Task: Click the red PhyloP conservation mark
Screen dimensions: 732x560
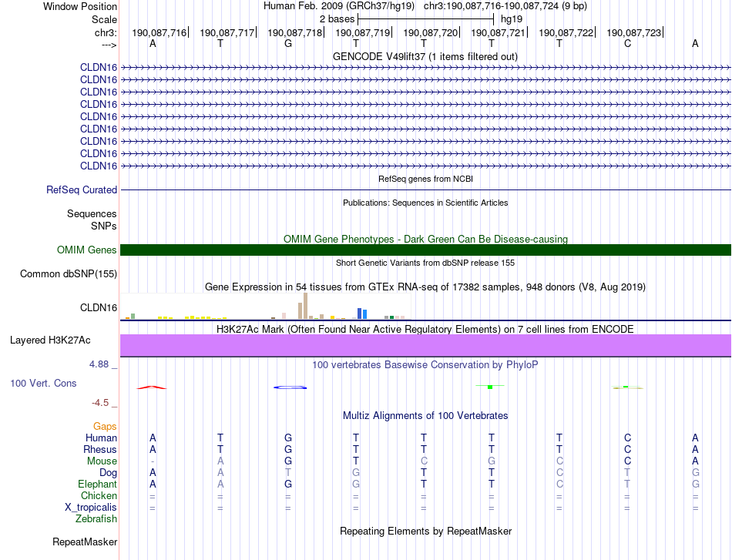Action: coord(152,387)
